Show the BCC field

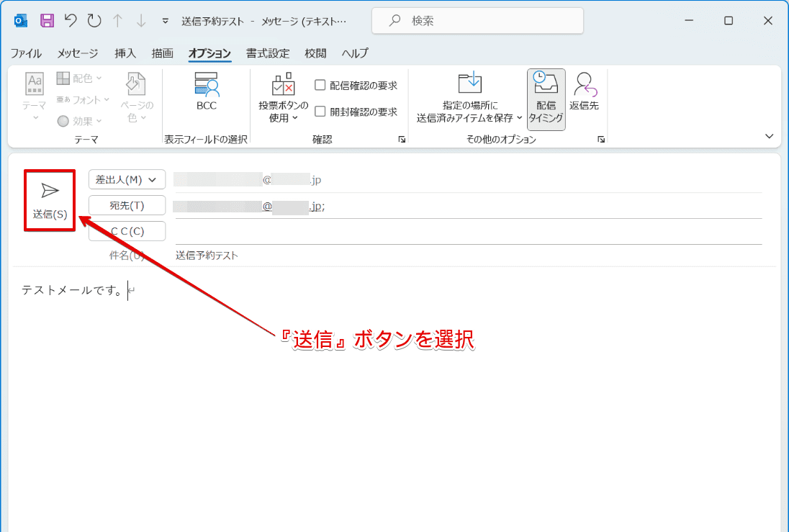point(206,94)
